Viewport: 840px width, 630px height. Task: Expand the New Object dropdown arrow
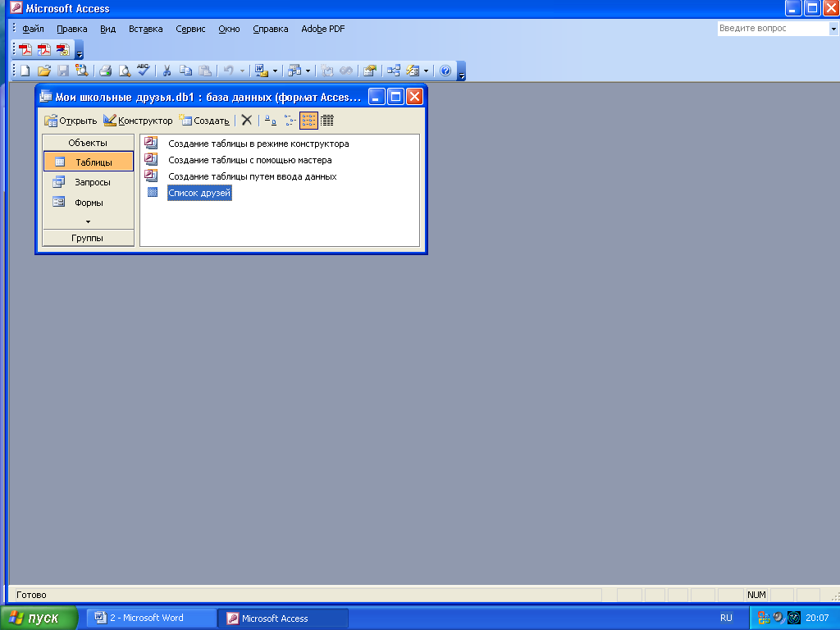pos(427,71)
